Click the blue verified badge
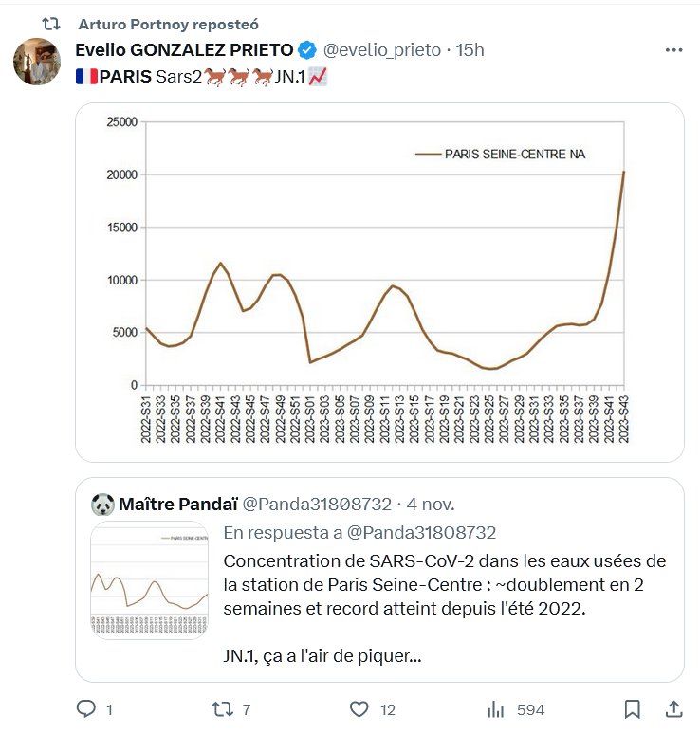 (x=308, y=50)
